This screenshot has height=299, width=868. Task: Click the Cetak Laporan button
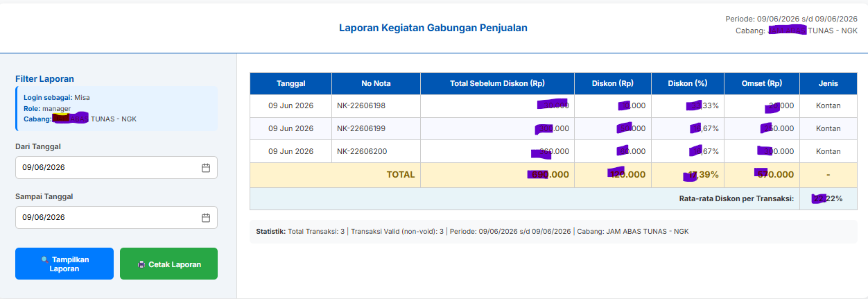pyautogui.click(x=168, y=264)
